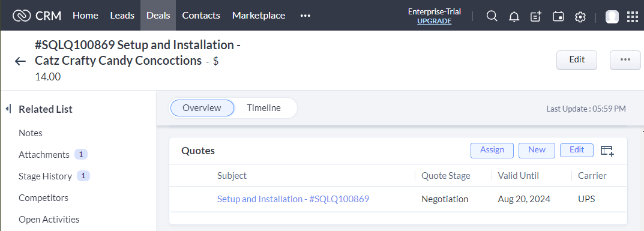Click the CRM logo
Viewport: 644px width, 231px height.
click(37, 16)
